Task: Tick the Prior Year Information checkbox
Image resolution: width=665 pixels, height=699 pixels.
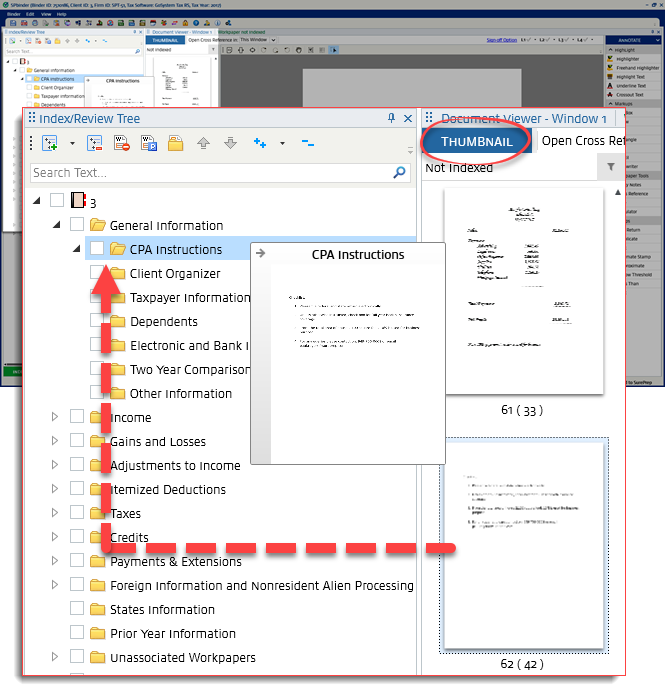Action: tap(77, 633)
